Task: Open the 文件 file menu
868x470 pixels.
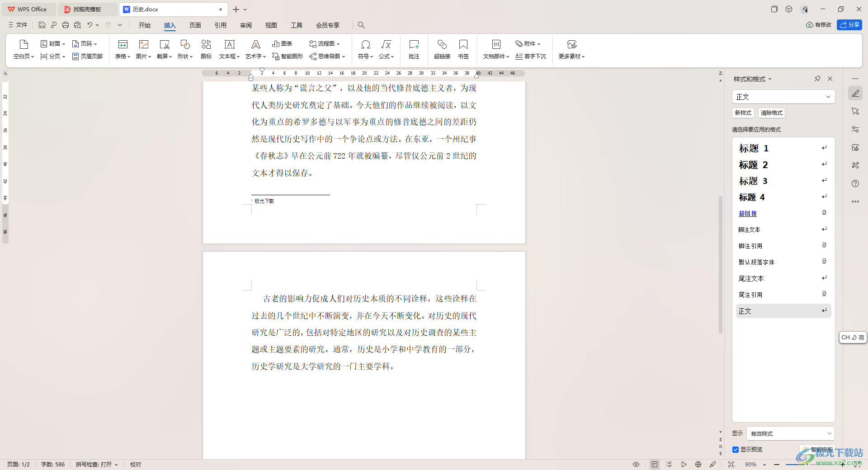Action: (18, 25)
